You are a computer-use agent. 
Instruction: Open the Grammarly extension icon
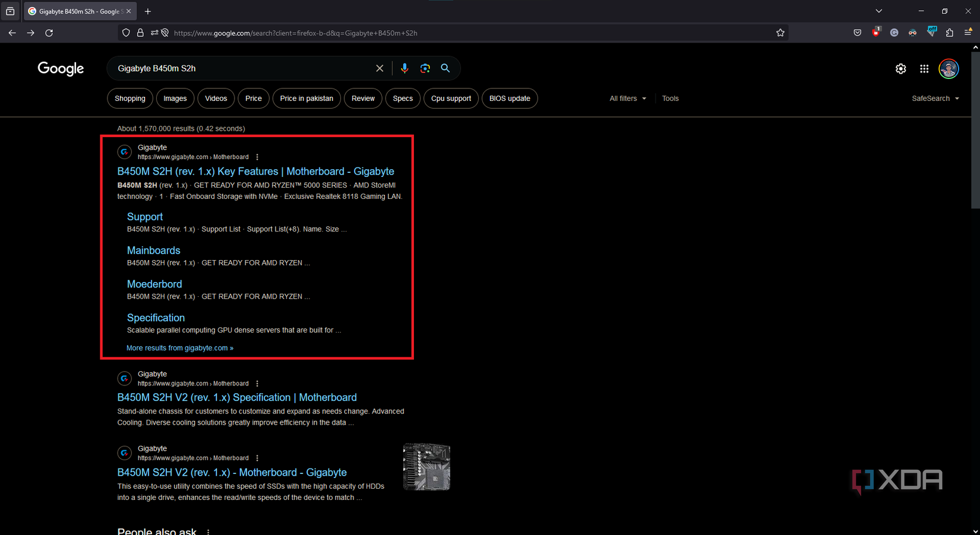[894, 33]
